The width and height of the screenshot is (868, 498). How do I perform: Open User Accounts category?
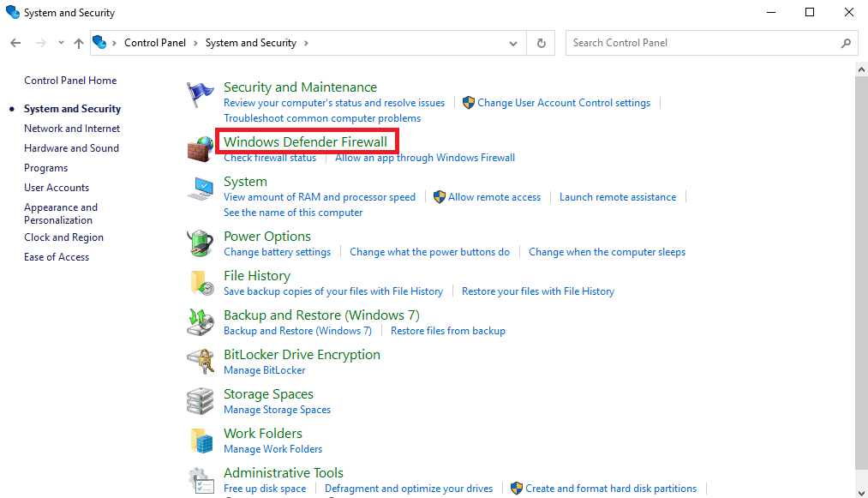coord(57,187)
